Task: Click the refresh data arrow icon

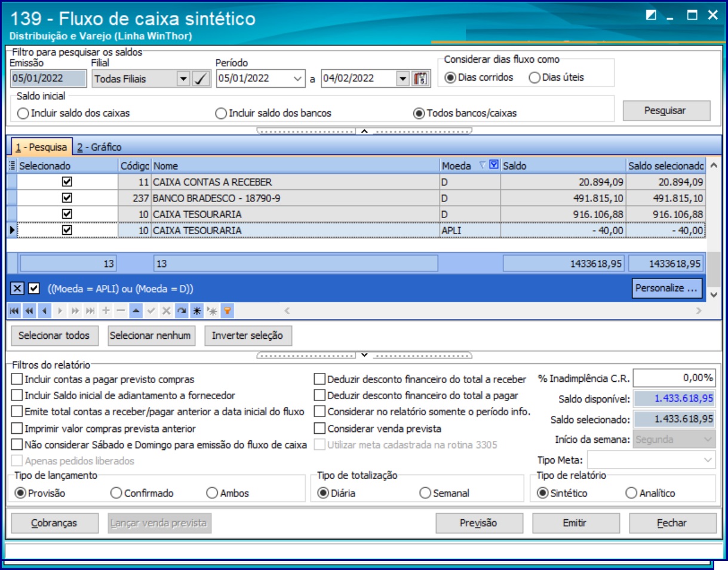Action: (x=181, y=311)
